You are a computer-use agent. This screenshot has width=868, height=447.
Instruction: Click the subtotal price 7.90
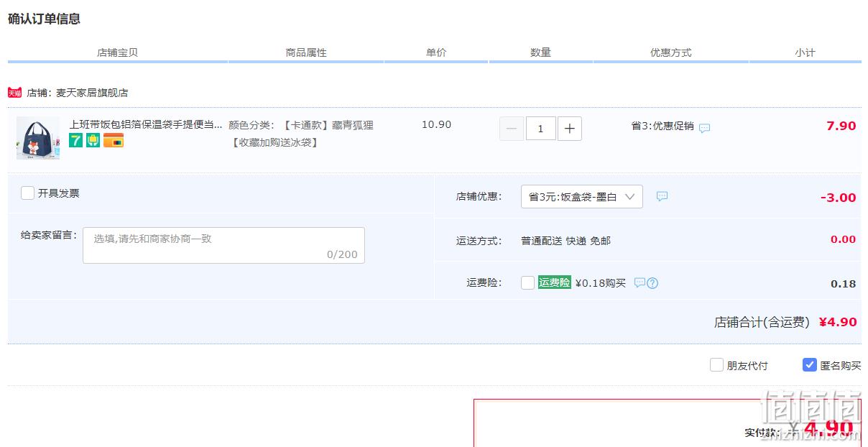[841, 126]
